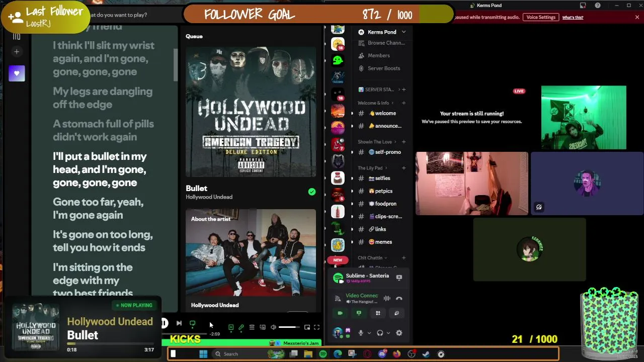Open Discord user settings gear
The image size is (644, 362).
[399, 333]
